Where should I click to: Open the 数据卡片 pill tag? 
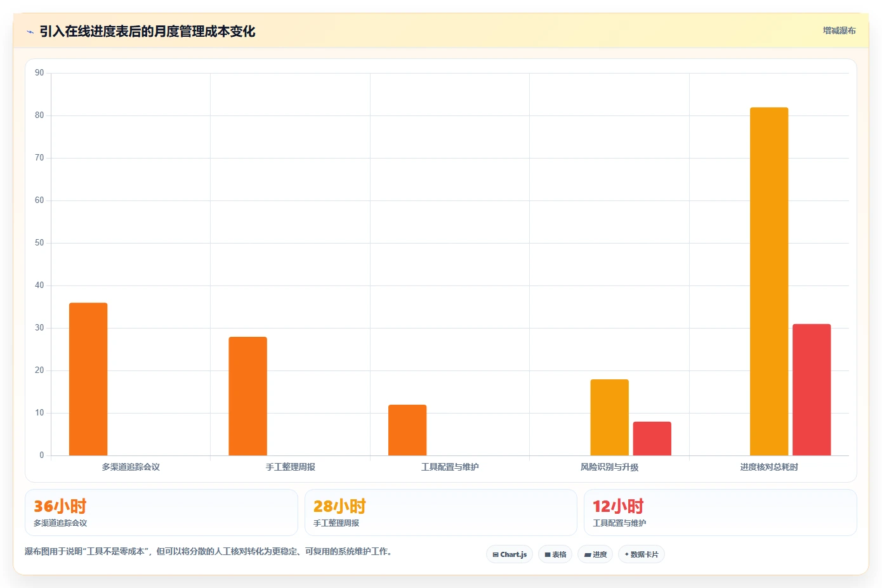click(x=642, y=554)
